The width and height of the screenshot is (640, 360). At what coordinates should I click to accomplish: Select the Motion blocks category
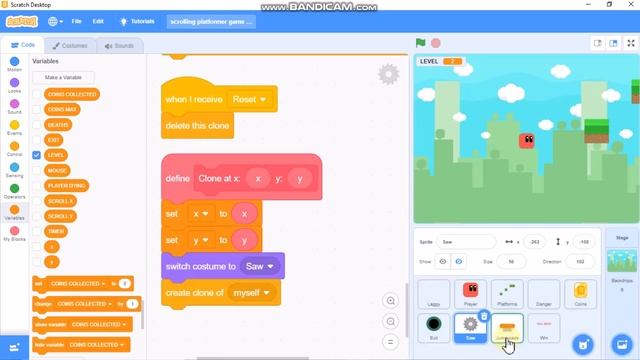click(x=14, y=64)
